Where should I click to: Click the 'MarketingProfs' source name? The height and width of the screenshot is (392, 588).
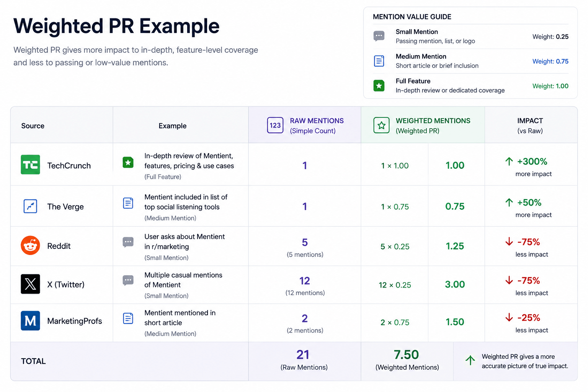(75, 321)
